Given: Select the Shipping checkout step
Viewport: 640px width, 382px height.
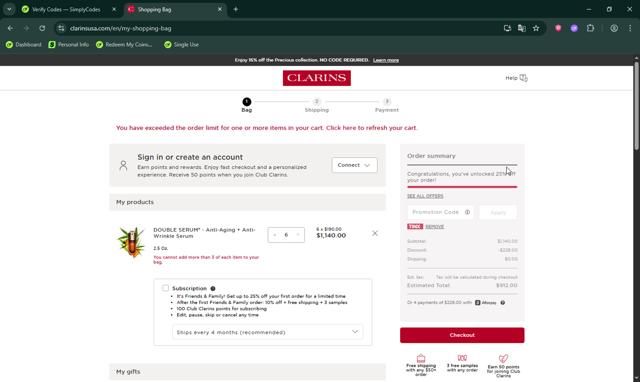Looking at the screenshot, I should (317, 105).
